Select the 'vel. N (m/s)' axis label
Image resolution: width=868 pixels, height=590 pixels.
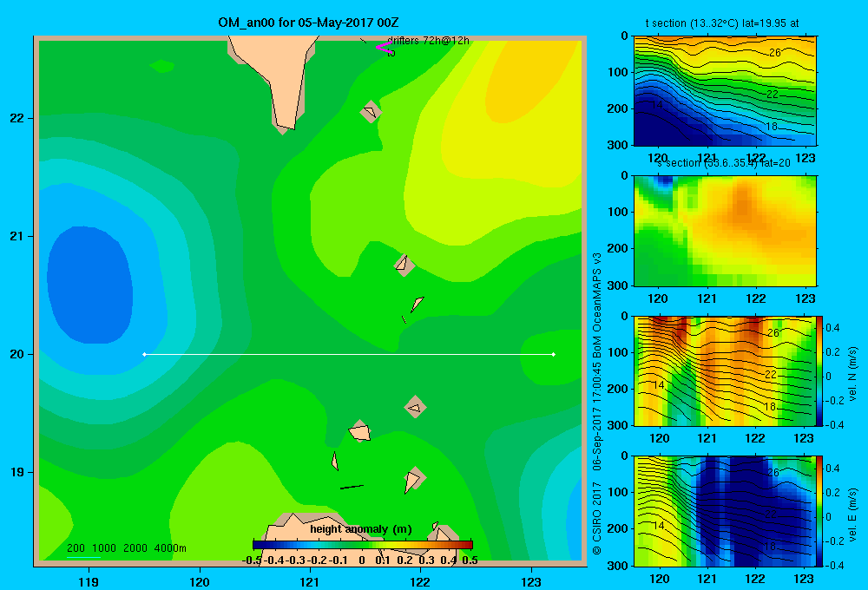click(x=853, y=374)
